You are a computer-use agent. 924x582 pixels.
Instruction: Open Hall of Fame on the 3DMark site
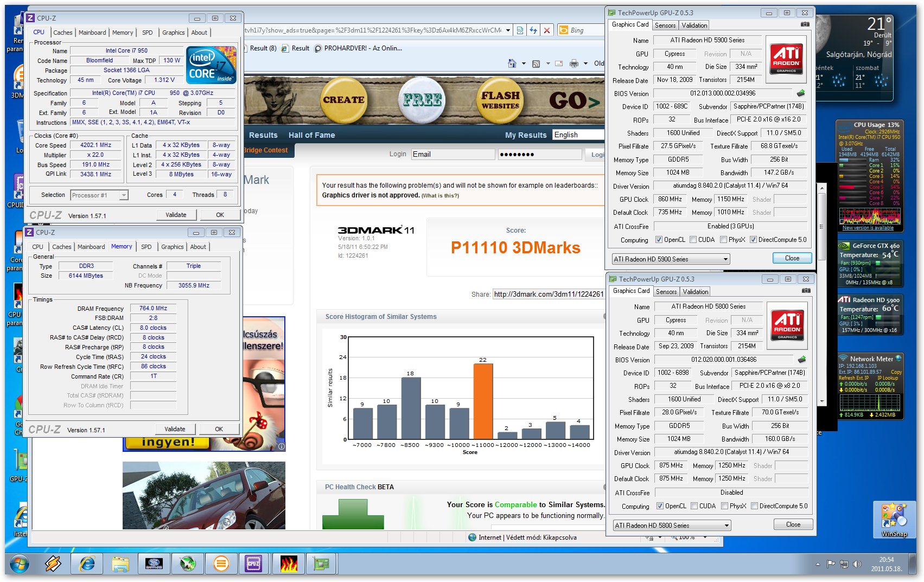coord(311,135)
